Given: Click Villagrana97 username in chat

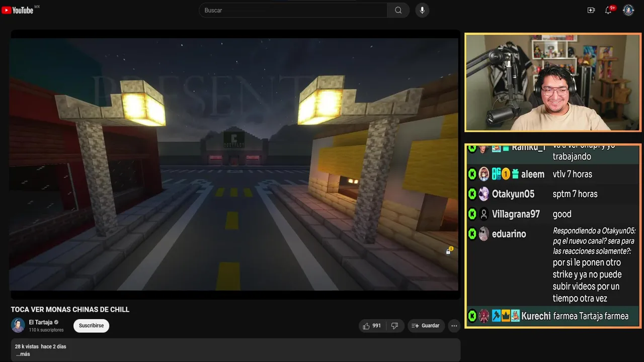Looking at the screenshot, I should [516, 214].
